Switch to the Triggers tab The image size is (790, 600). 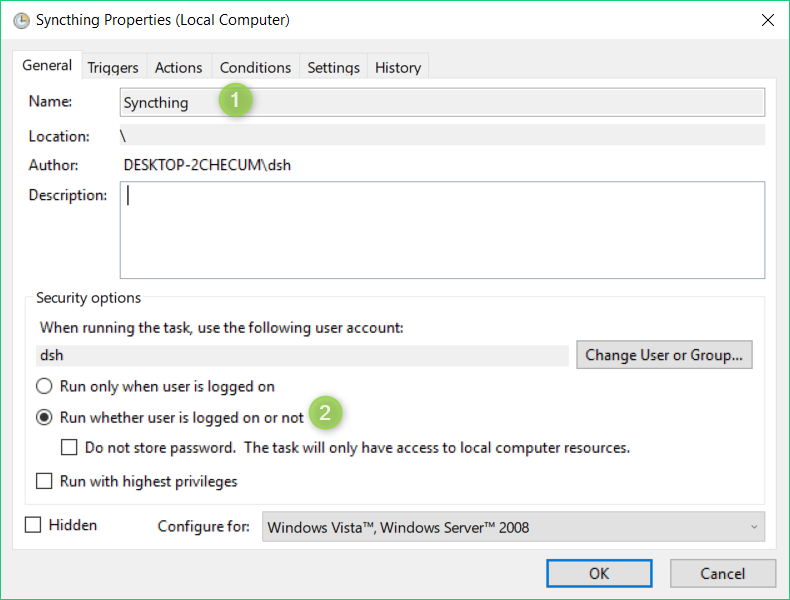pos(113,68)
